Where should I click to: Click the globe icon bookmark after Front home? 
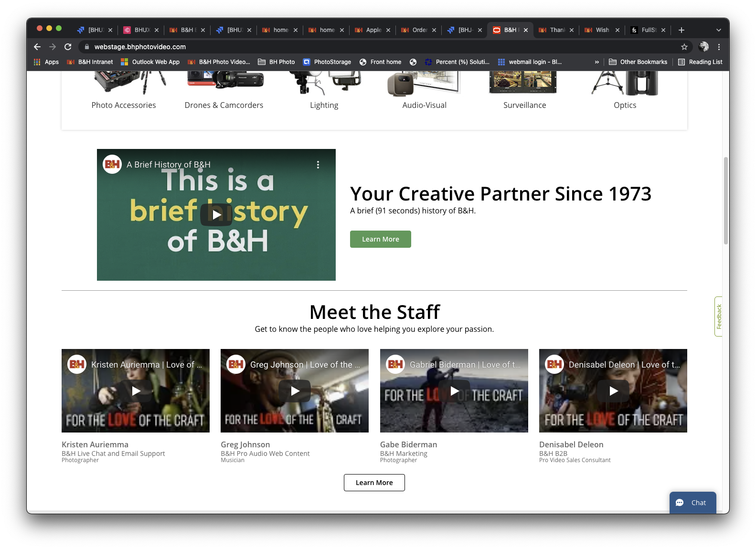tap(413, 62)
